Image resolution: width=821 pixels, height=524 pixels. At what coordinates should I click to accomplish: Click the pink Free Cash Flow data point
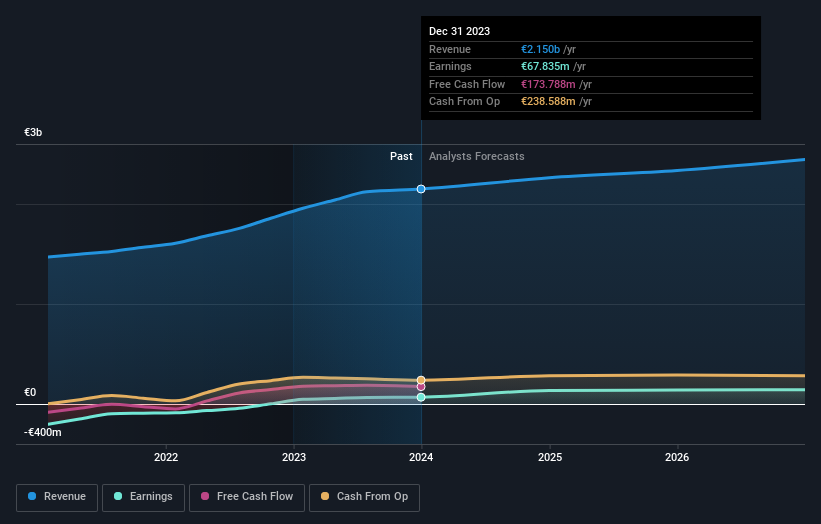pos(421,387)
